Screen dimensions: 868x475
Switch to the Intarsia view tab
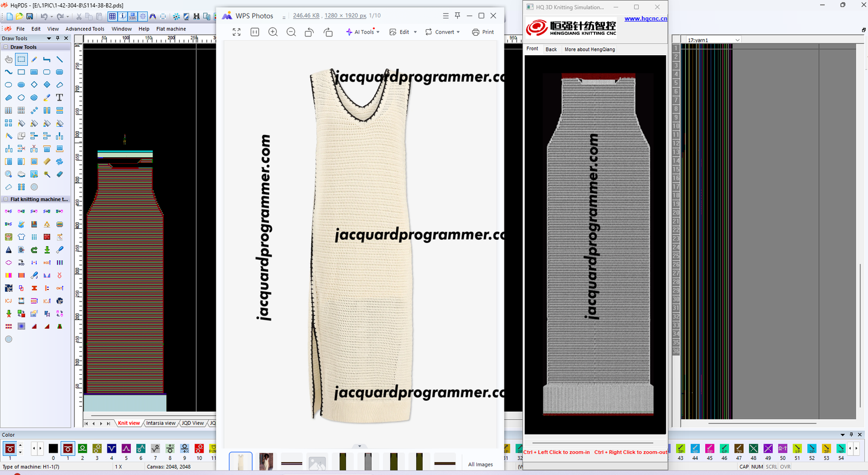[x=161, y=423]
